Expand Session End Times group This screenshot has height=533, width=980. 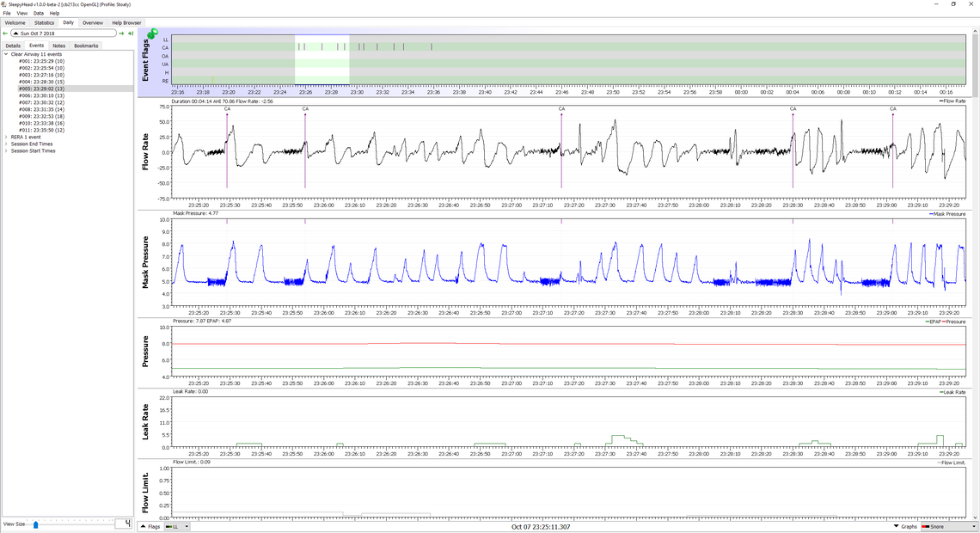(6, 144)
